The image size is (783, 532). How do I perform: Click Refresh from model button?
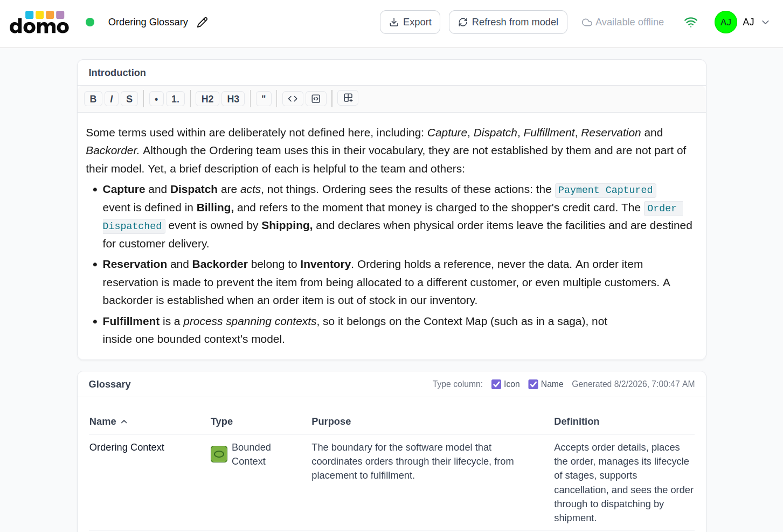pyautogui.click(x=508, y=22)
